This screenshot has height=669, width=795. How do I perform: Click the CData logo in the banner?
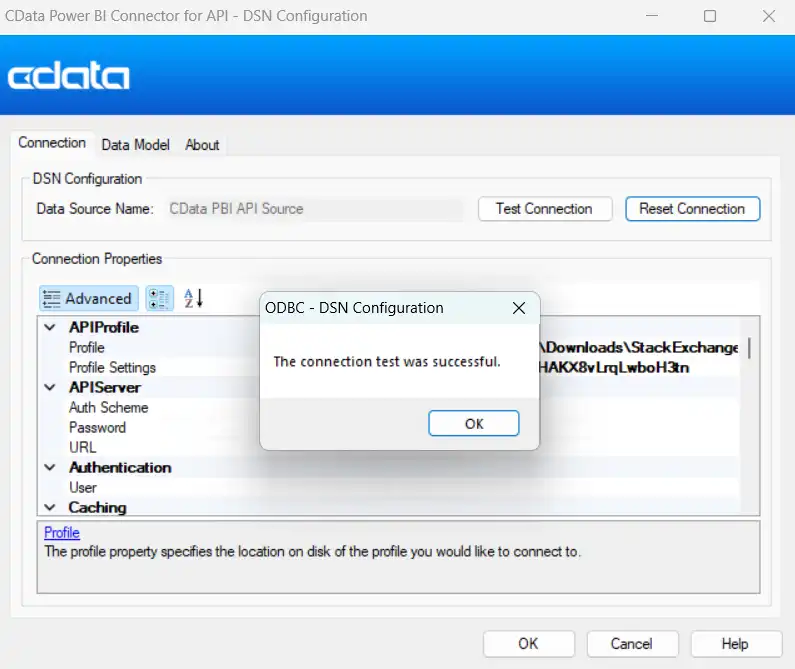pyautogui.click(x=68, y=76)
